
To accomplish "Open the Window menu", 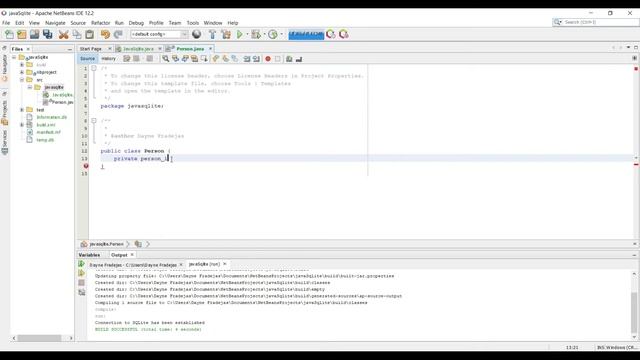I will coord(213,23).
